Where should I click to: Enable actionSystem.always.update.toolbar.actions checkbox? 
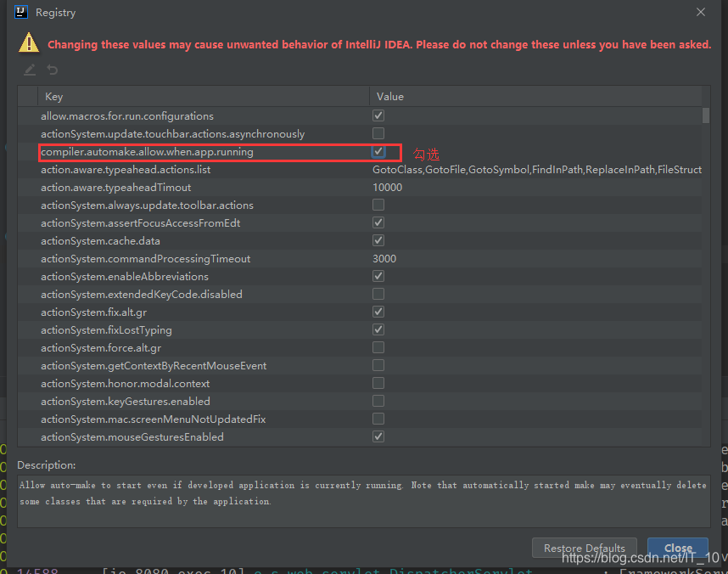[x=378, y=205]
